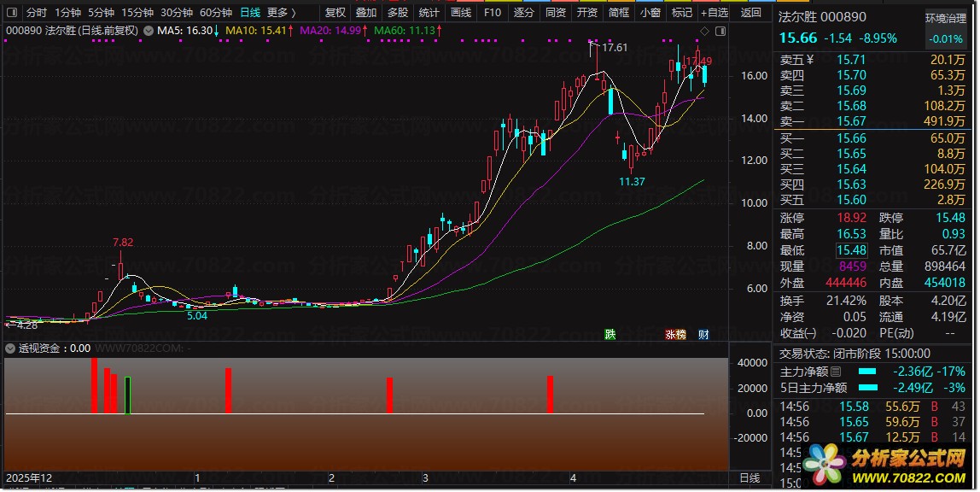
Task: Click the 返回 back button
Action: 750,13
